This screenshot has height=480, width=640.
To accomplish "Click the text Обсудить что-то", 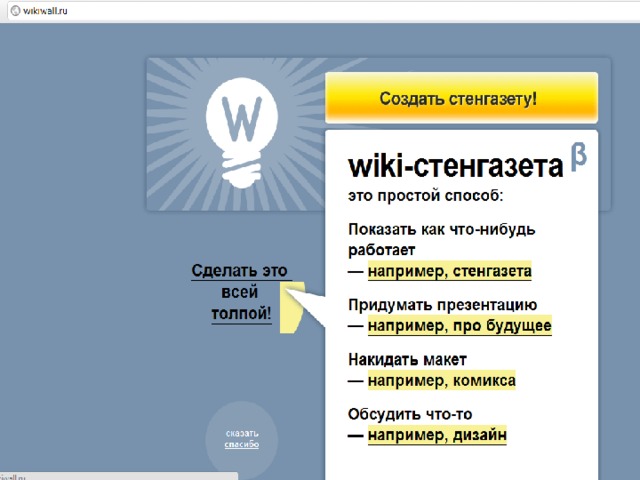I will pos(410,414).
